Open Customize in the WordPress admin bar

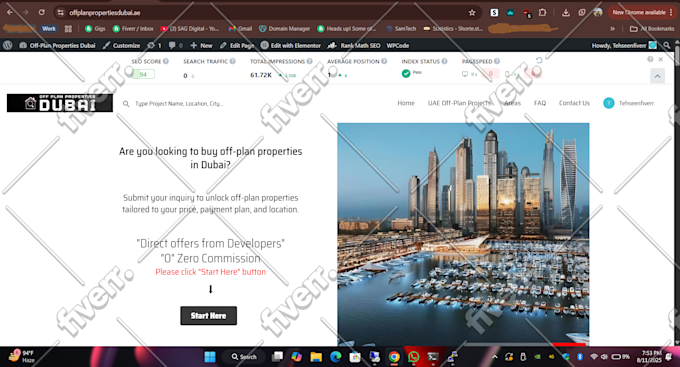coord(121,45)
